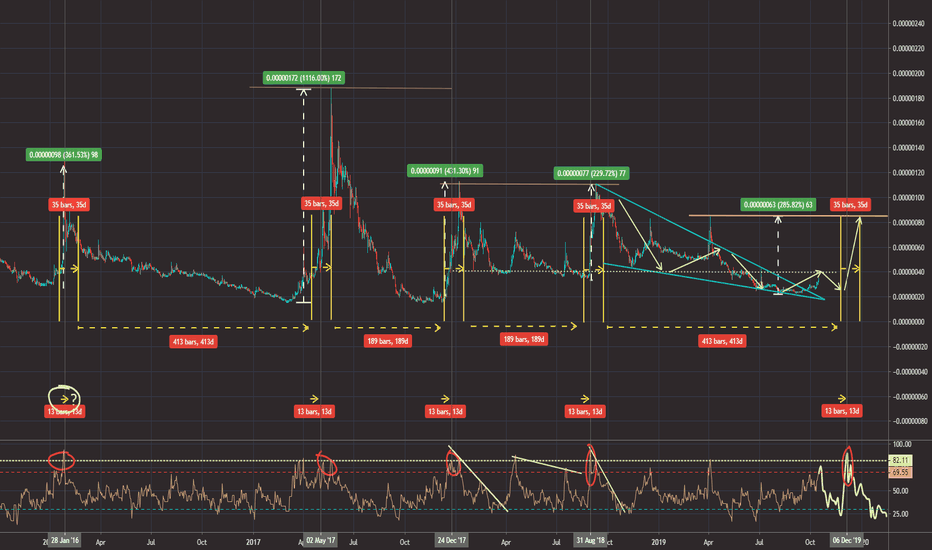932x550 pixels.
Task: Click the 0.00000100 price axis value
Action: (x=908, y=198)
